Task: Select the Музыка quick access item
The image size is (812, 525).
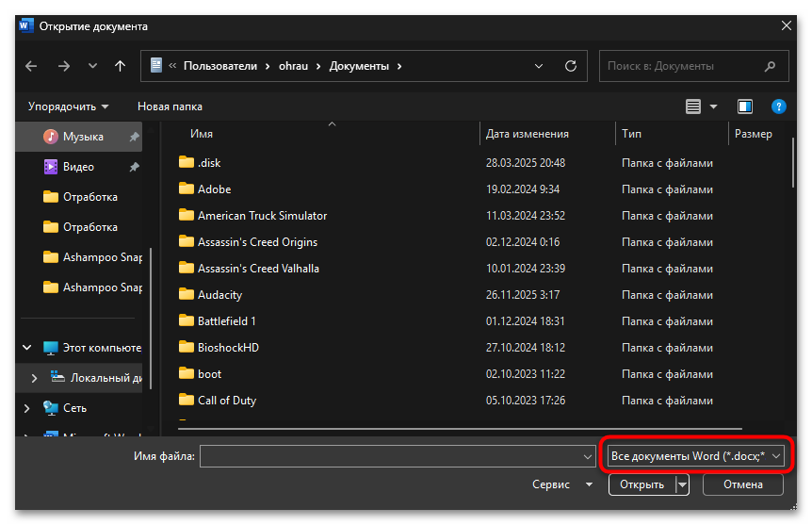Action: coord(83,137)
